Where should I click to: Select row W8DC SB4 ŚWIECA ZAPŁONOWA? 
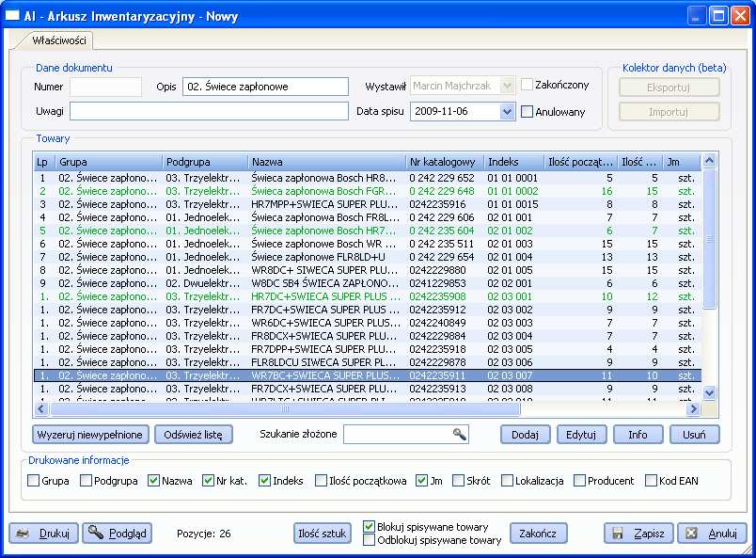(x=368, y=283)
